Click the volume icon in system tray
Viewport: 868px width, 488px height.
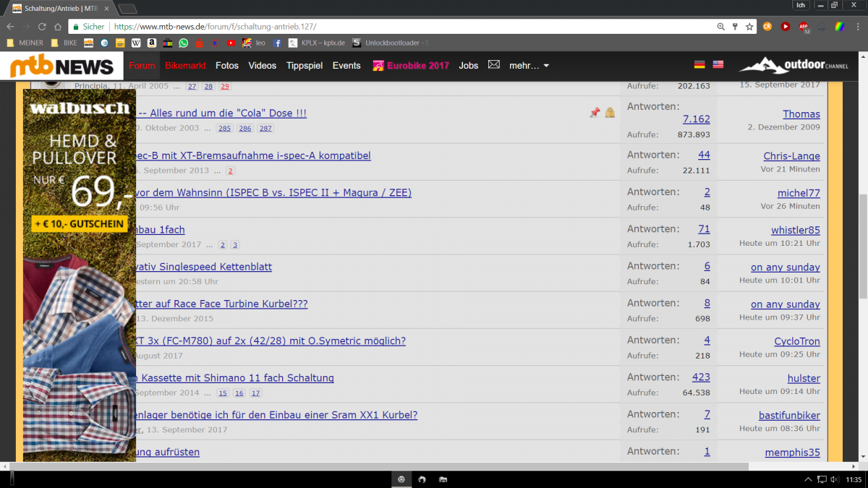(836, 479)
